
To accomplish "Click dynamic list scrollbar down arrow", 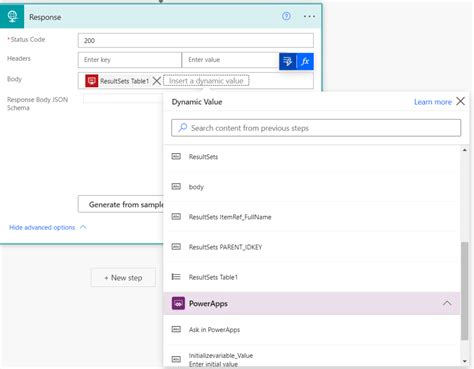I will tap(465, 361).
